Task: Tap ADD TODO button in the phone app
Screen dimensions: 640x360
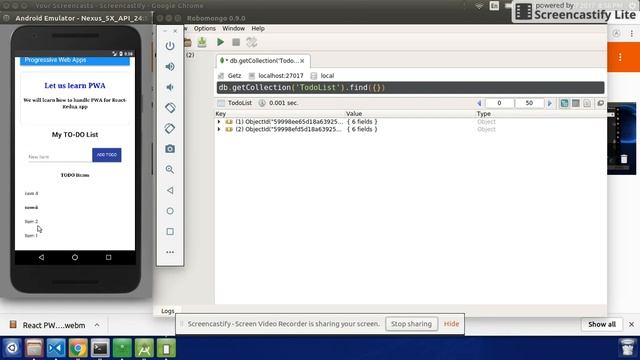Action: 107,155
